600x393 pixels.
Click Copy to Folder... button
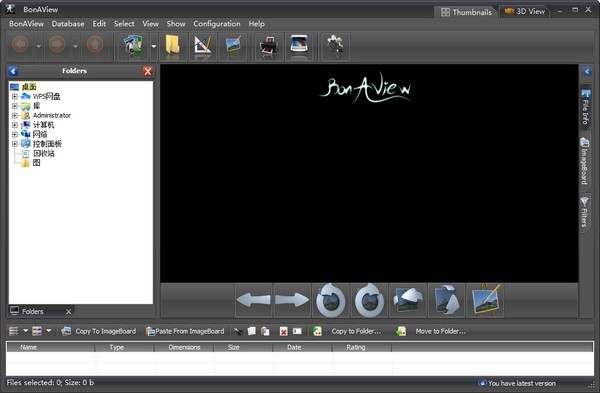(x=347, y=331)
